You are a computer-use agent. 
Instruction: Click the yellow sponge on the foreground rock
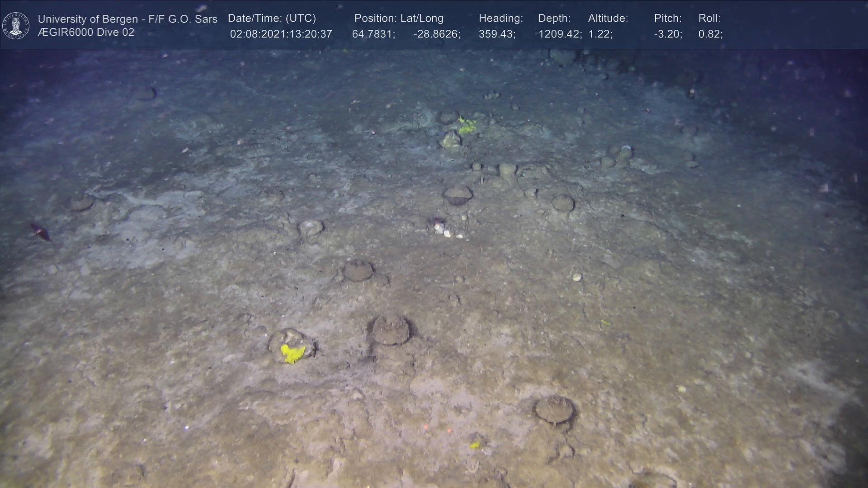pyautogui.click(x=292, y=353)
